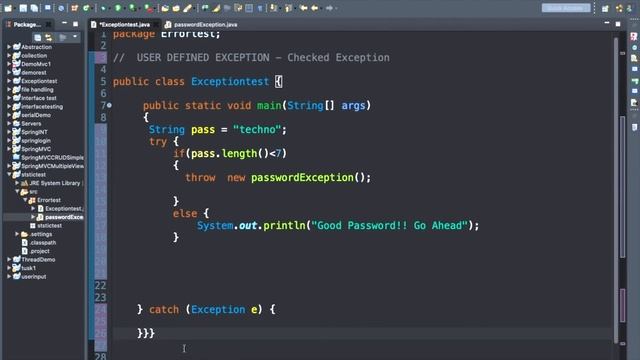Click the Run button dropdown arrow
Image resolution: width=640 pixels, height=360 pixels.
[x=124, y=8]
